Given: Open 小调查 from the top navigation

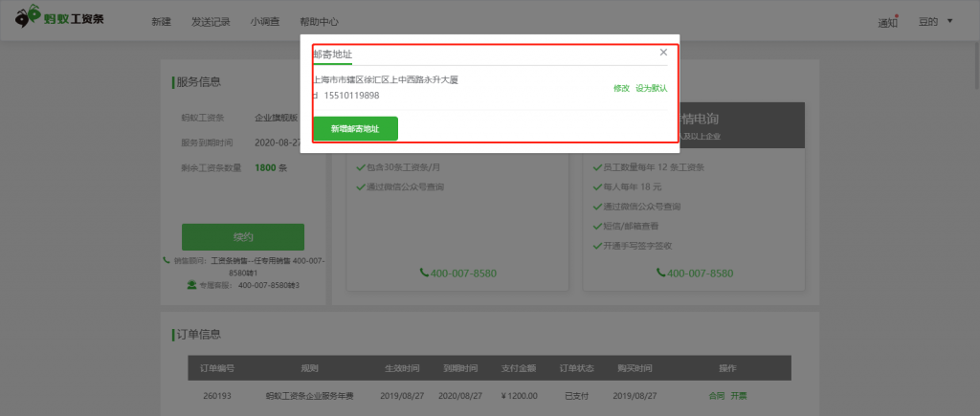Looking at the screenshot, I should pyautogui.click(x=265, y=21).
